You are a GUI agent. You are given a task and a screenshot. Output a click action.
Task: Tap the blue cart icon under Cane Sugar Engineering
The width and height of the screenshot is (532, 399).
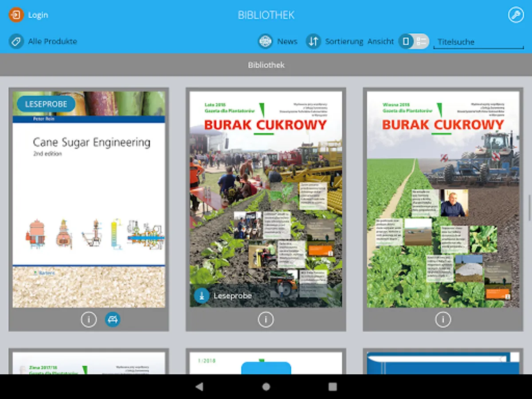pos(113,320)
